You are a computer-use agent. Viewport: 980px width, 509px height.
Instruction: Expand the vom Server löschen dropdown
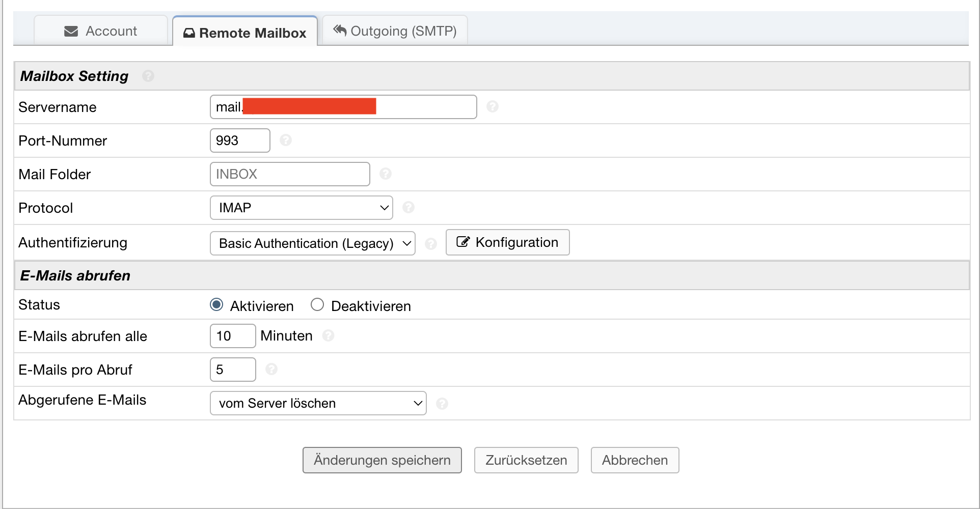pos(318,403)
